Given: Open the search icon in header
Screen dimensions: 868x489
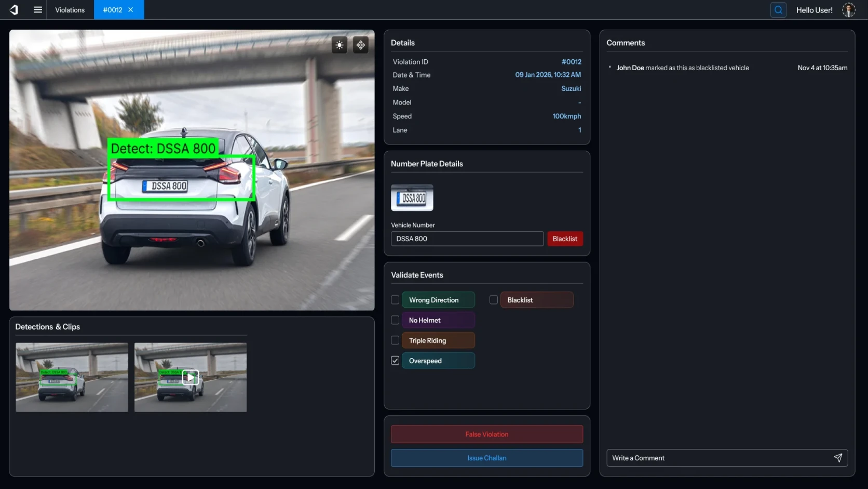Looking at the screenshot, I should (x=778, y=10).
